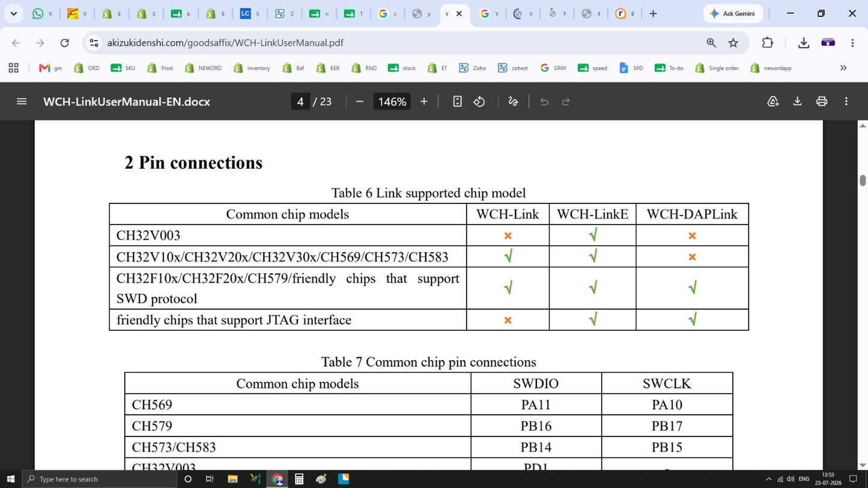868x488 pixels.
Task: Open a new browser tab
Action: point(654,13)
